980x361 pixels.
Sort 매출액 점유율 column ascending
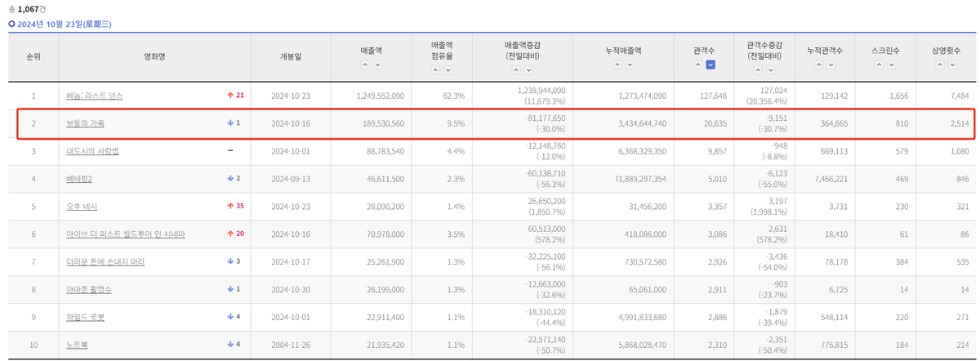pyautogui.click(x=435, y=69)
